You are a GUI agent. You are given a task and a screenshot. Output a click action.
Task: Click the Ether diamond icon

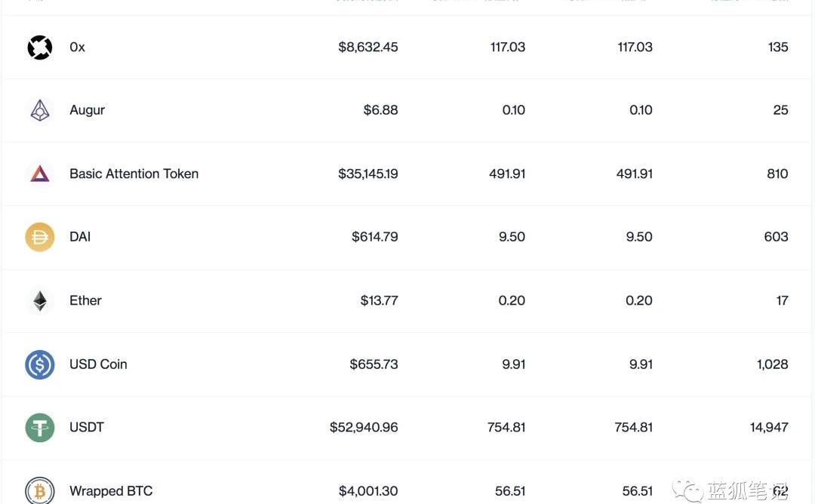(x=40, y=301)
